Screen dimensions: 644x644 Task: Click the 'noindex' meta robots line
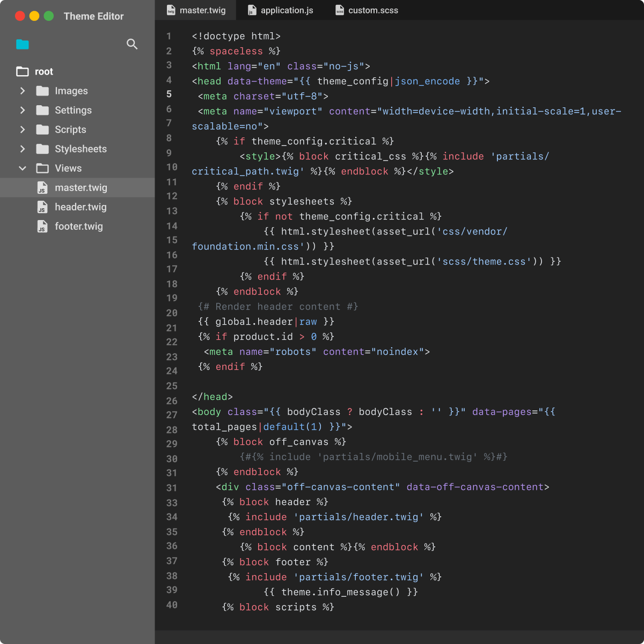tap(317, 352)
